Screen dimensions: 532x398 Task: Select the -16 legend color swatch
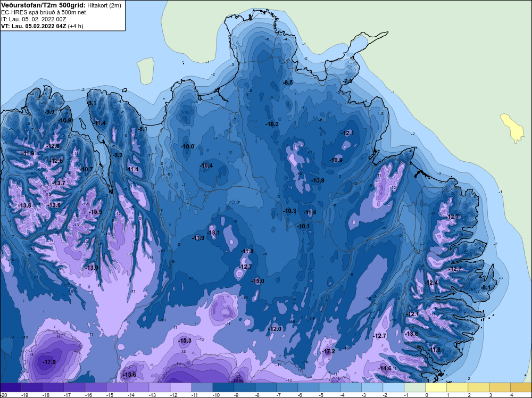(x=95, y=387)
